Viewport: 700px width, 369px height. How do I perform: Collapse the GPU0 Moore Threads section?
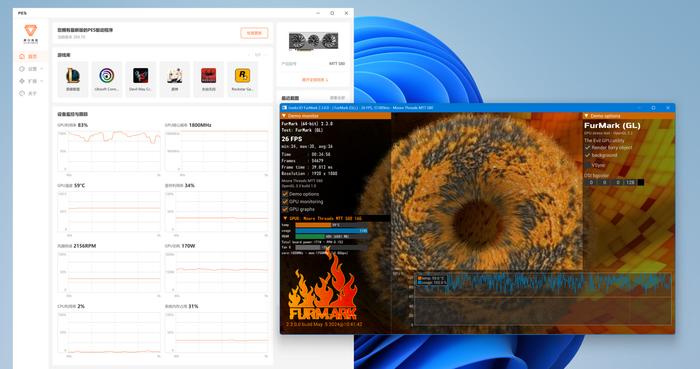285,218
